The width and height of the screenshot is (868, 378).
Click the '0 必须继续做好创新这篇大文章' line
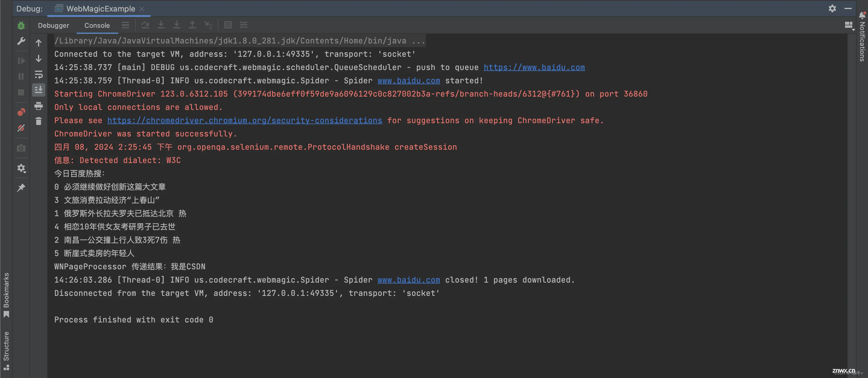(x=110, y=187)
